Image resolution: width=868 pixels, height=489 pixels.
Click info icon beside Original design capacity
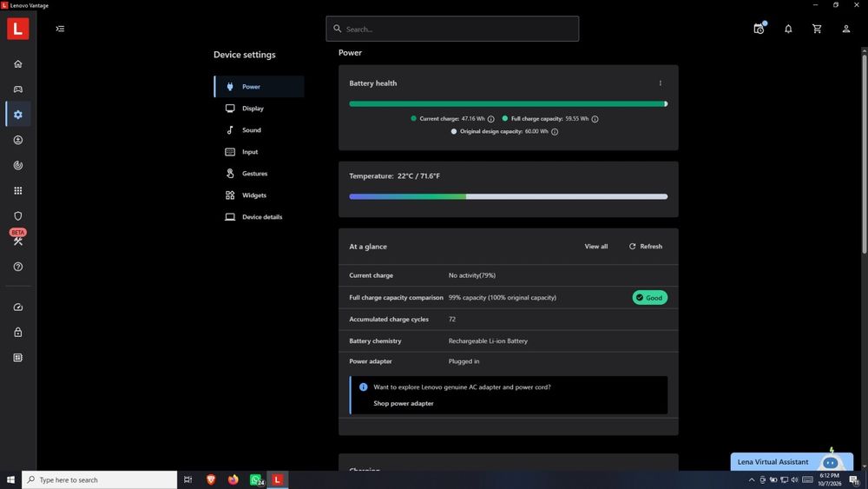coord(554,132)
